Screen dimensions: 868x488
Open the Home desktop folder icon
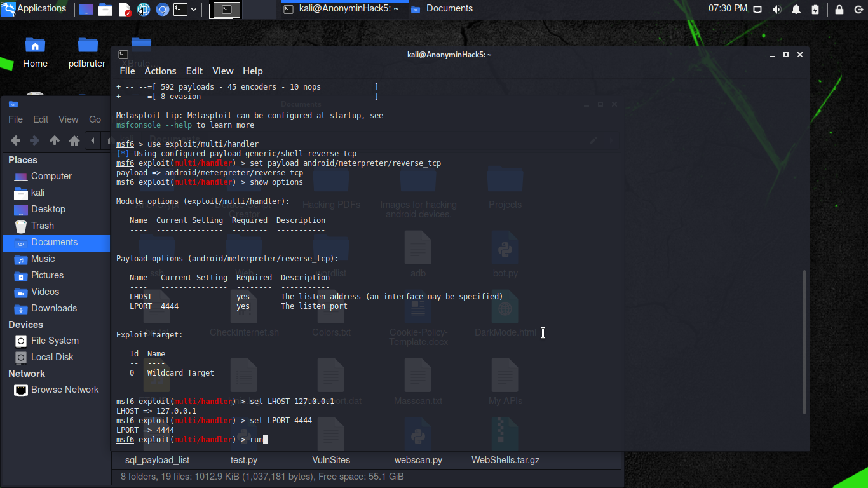(x=35, y=52)
